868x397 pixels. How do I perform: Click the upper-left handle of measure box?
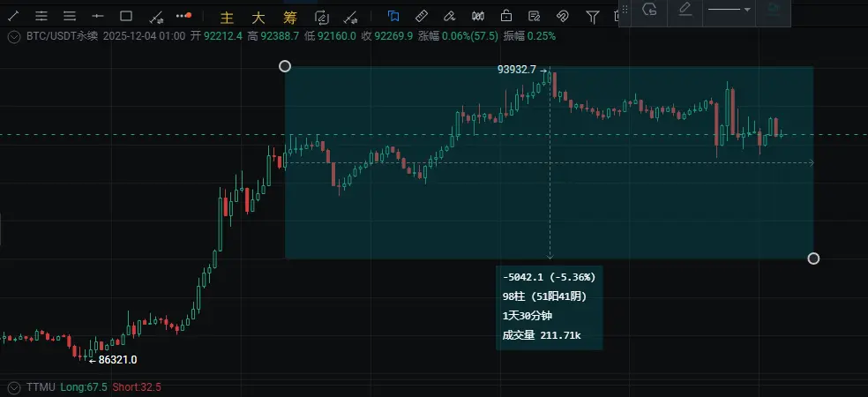point(285,66)
